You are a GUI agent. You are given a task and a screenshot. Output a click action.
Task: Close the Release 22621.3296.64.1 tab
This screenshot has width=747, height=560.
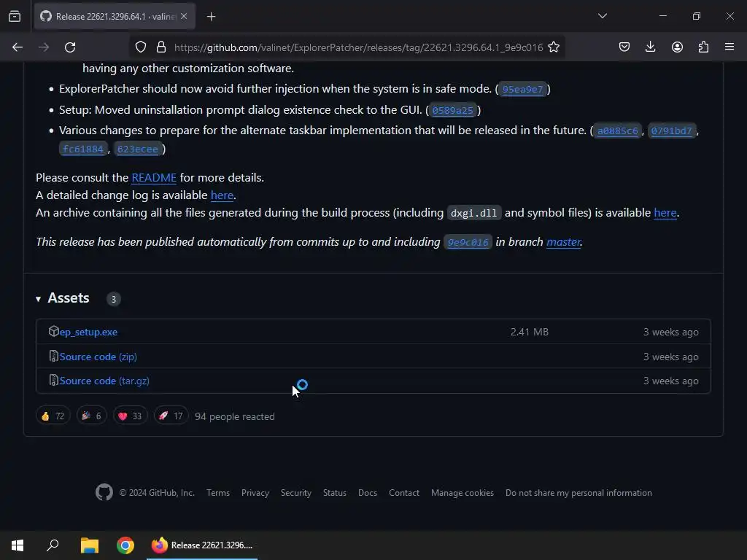point(184,16)
